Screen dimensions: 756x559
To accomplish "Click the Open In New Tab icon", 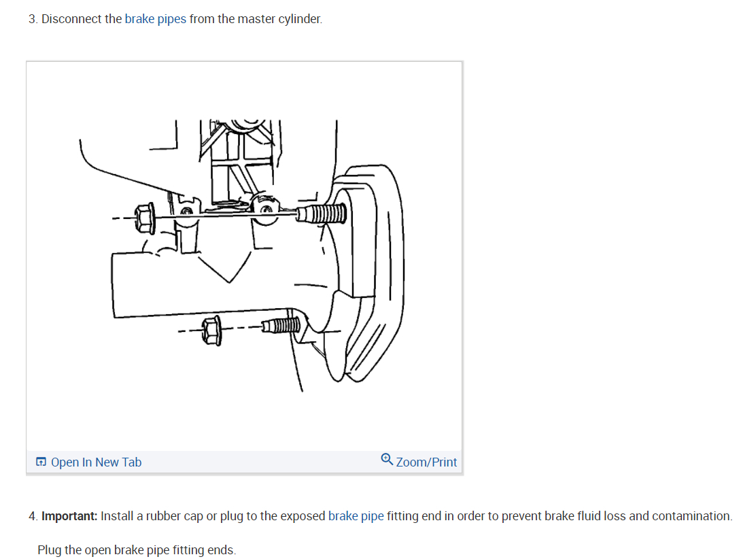I will pyautogui.click(x=41, y=462).
